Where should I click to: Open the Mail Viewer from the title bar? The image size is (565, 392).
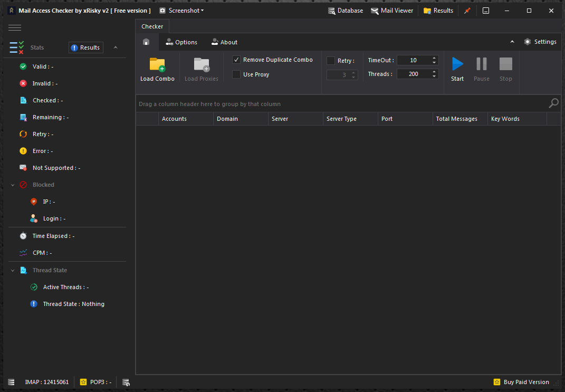coord(392,10)
